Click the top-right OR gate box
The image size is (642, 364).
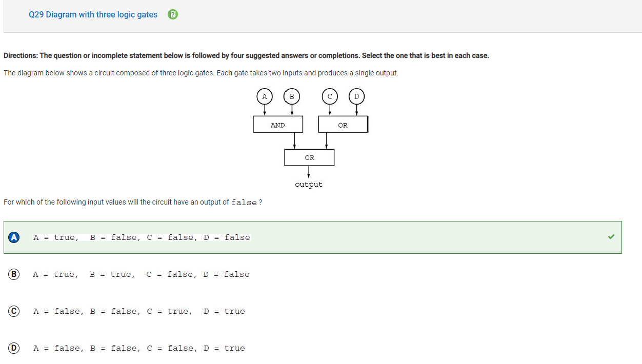click(x=343, y=125)
